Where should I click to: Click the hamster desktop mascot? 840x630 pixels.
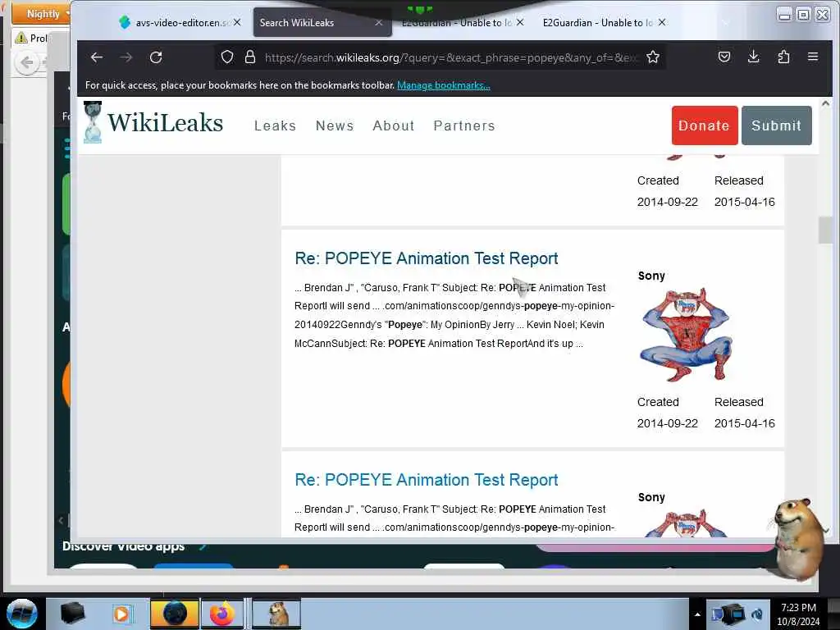[x=798, y=538]
